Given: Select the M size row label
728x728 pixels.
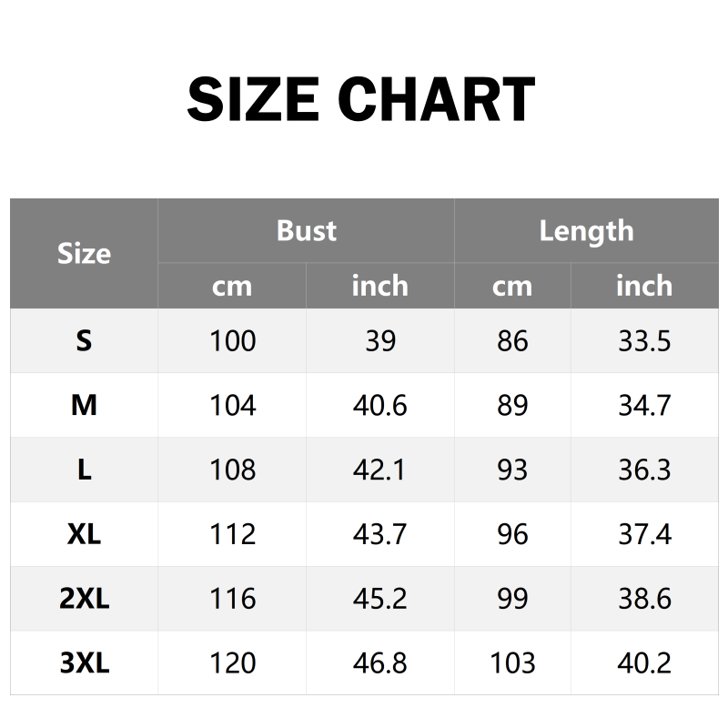Looking at the screenshot, I should [x=84, y=405].
